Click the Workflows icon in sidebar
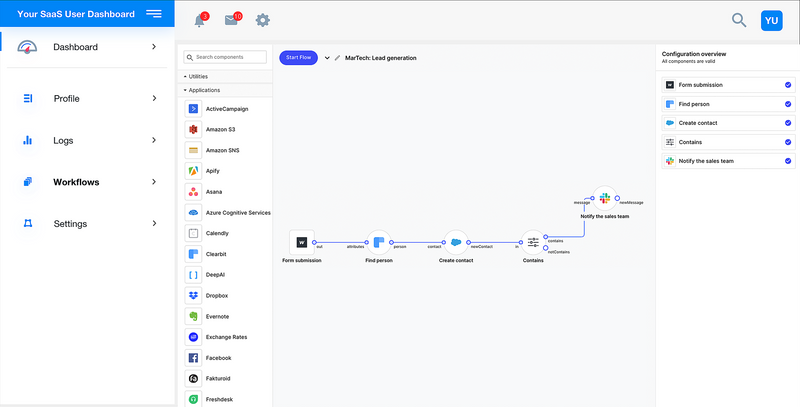 click(x=28, y=182)
